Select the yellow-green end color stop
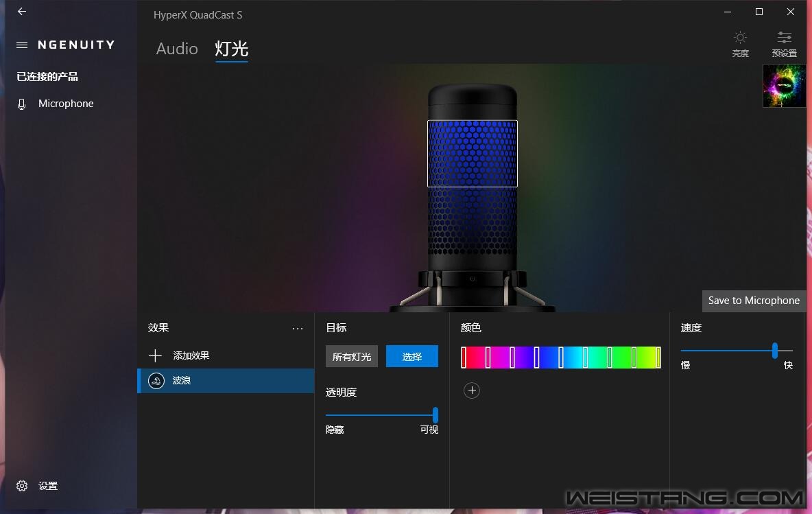Screen dimensions: 812x514 coord(658,358)
